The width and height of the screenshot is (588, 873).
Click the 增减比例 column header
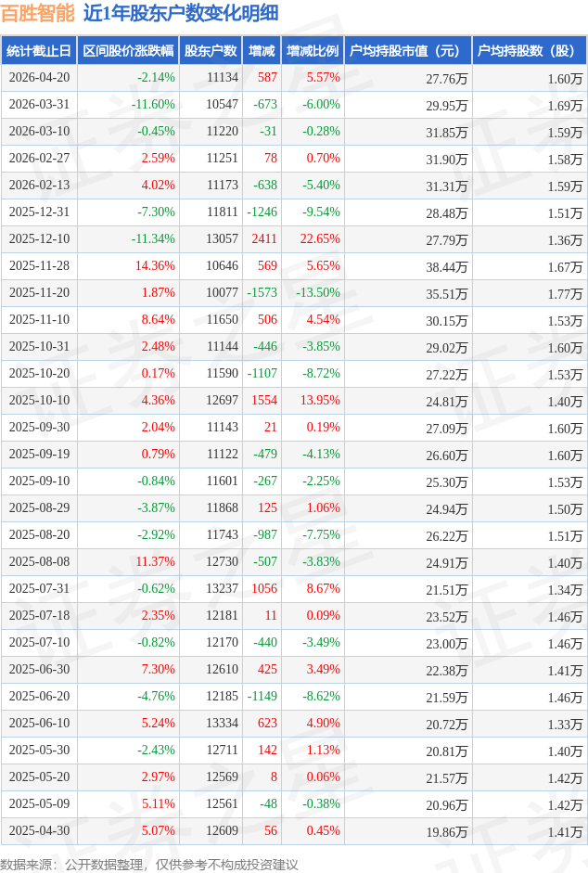coord(313,51)
